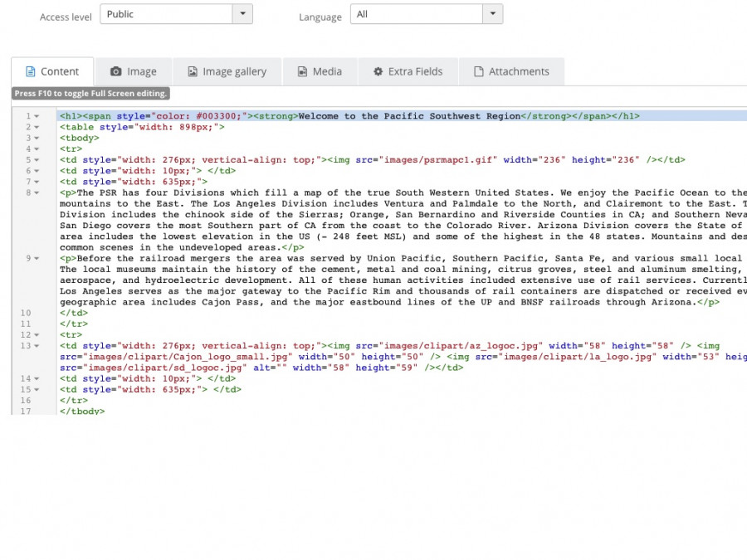Collapse the paragraph fold at line 8
The width and height of the screenshot is (747, 560).
point(37,192)
